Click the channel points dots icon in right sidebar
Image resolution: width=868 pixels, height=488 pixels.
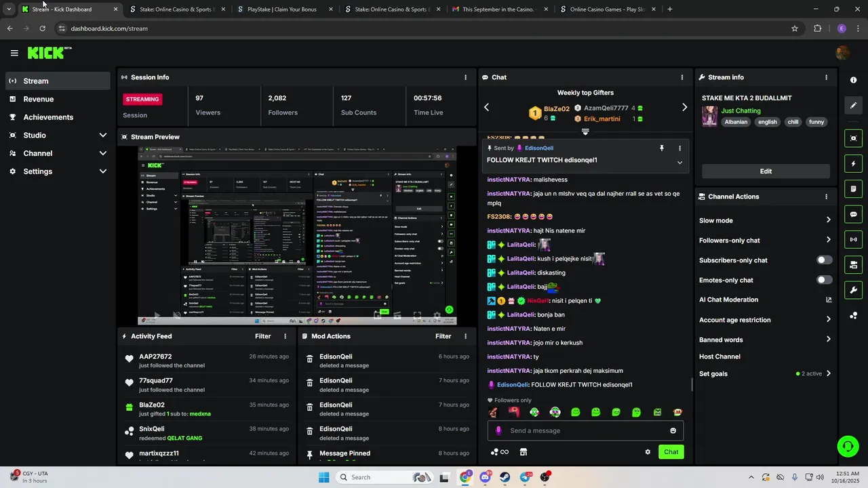[853, 316]
